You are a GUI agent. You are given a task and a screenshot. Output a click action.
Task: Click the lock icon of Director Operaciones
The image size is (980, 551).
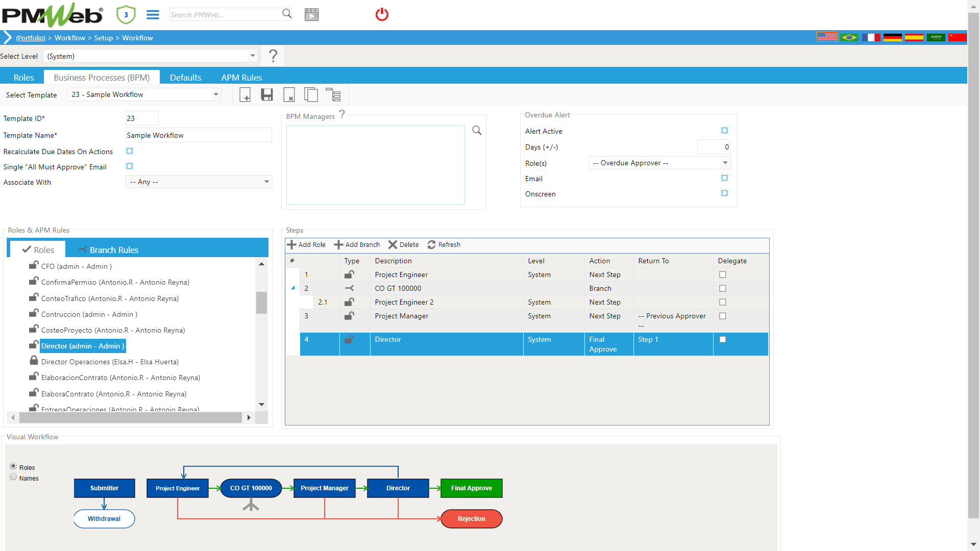34,360
